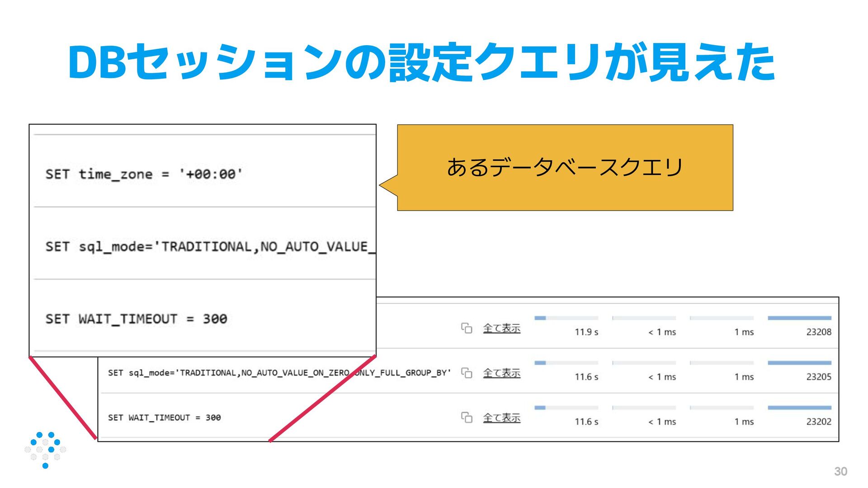Click the 11.6 s value in last row

point(586,422)
